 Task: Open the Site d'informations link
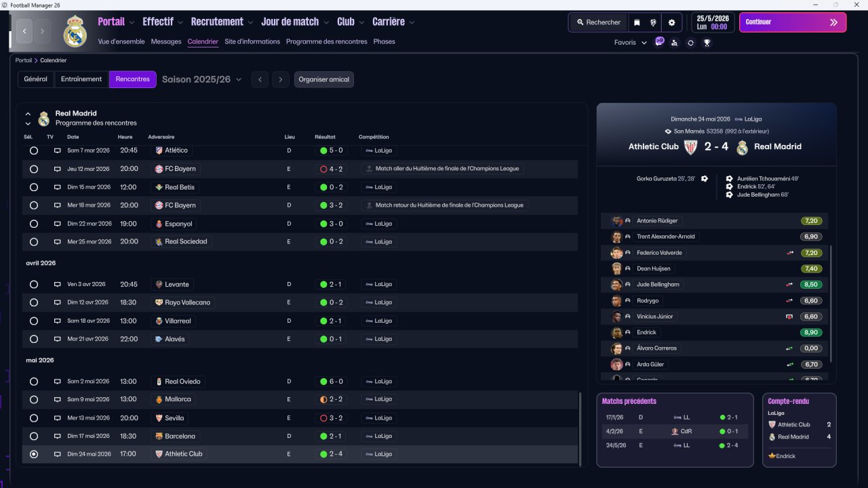pos(252,41)
